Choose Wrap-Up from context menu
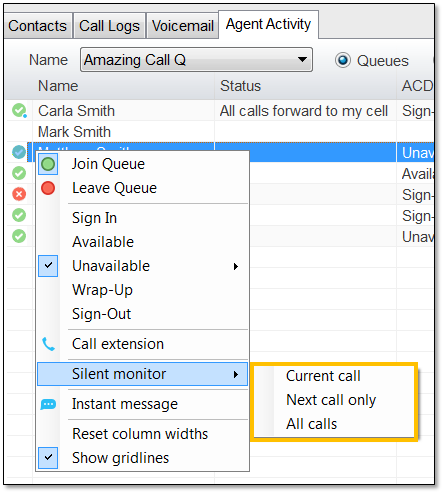 tap(142, 290)
